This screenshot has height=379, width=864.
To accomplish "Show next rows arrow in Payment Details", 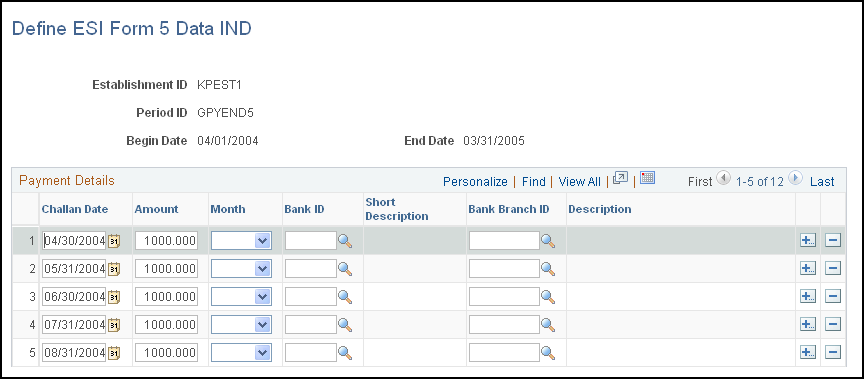I will pyautogui.click(x=795, y=178).
